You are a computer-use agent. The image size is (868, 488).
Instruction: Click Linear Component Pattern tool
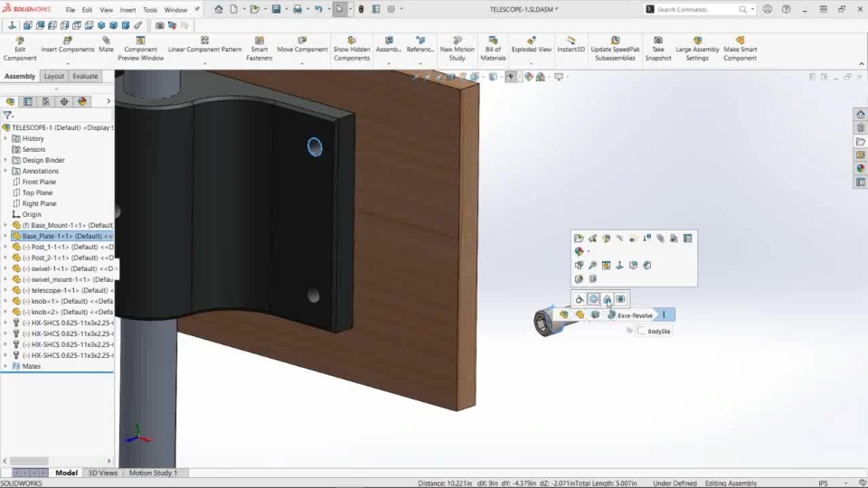point(205,45)
